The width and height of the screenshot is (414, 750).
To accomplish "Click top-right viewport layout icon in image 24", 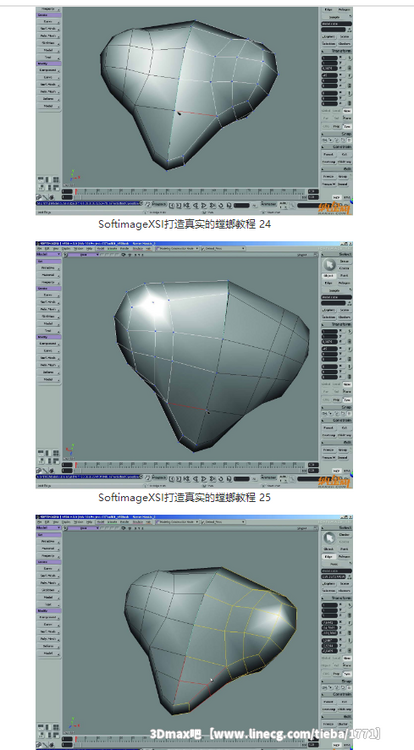I will (x=56, y=179).
